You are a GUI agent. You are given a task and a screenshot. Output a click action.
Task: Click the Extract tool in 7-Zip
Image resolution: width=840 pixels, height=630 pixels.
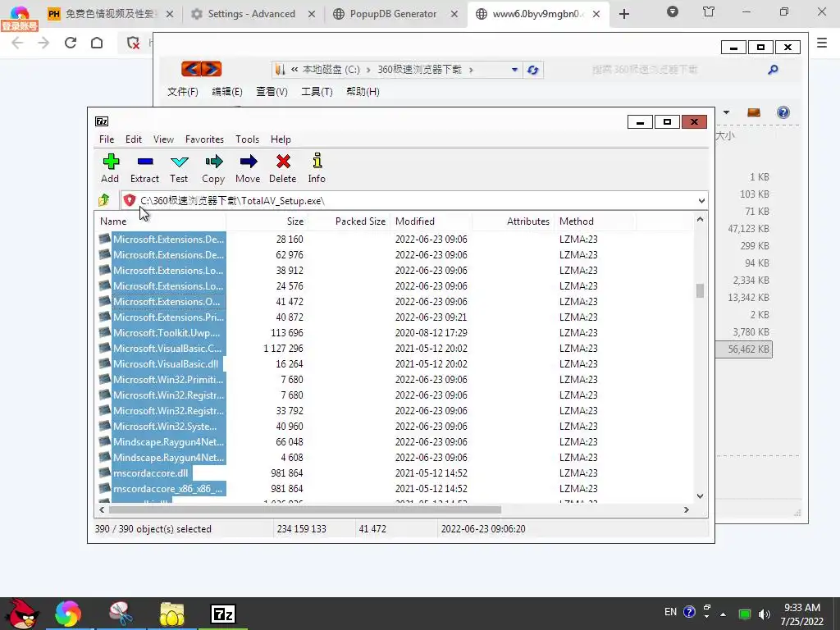[x=144, y=169]
